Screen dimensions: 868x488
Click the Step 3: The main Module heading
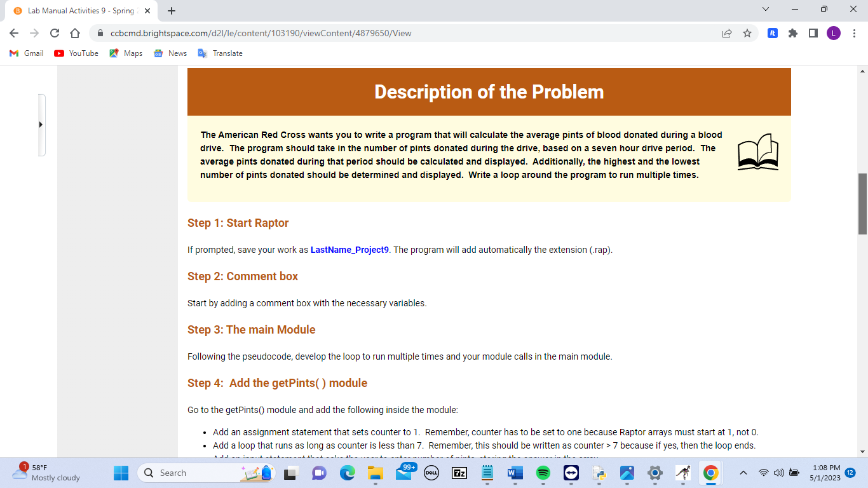252,330
